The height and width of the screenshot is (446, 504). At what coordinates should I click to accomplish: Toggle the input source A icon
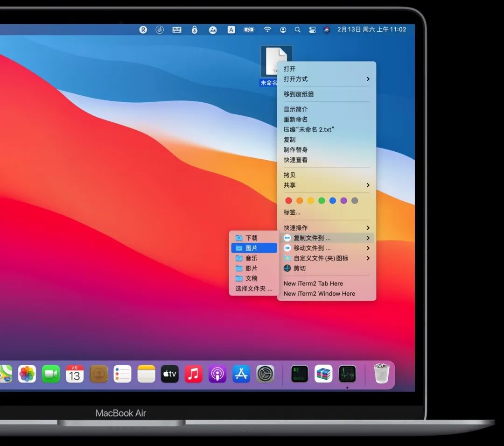click(231, 30)
